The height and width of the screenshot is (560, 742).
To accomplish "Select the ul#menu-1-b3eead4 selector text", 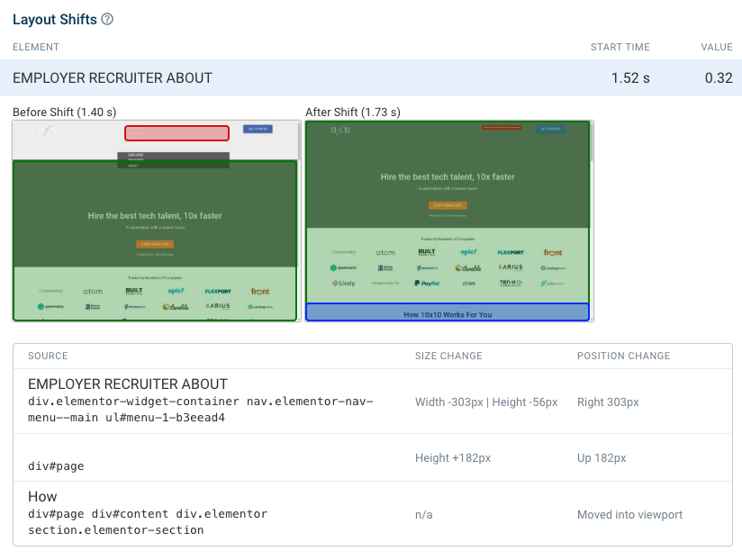I will click(165, 418).
